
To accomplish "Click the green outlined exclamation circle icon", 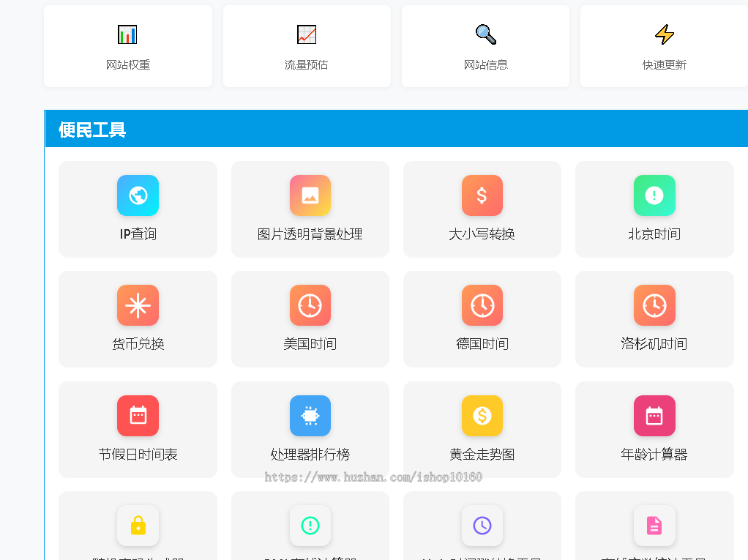I will (310, 526).
